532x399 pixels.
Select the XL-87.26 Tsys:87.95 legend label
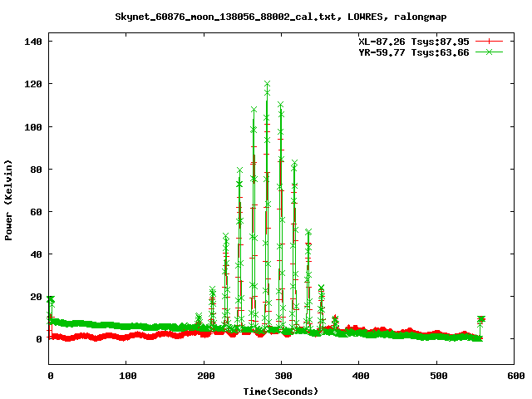414,42
